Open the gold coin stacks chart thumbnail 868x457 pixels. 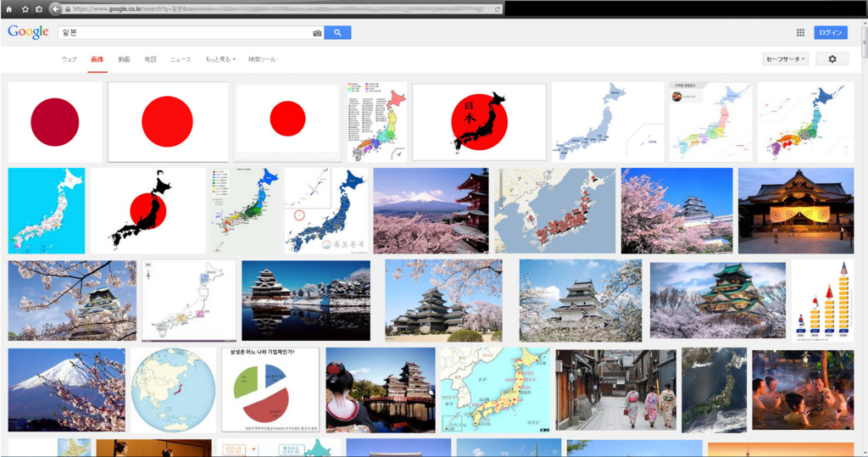coord(822,301)
